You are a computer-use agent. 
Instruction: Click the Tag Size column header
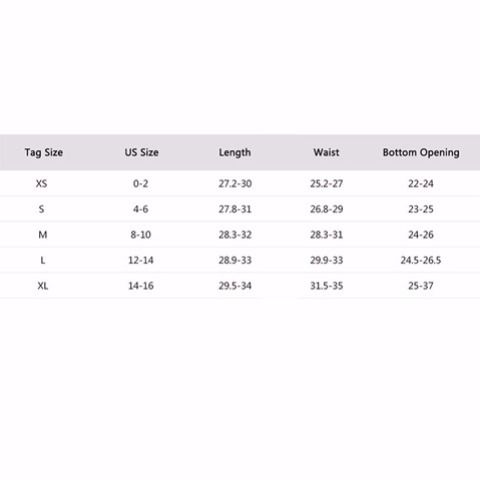pyautogui.click(x=44, y=152)
